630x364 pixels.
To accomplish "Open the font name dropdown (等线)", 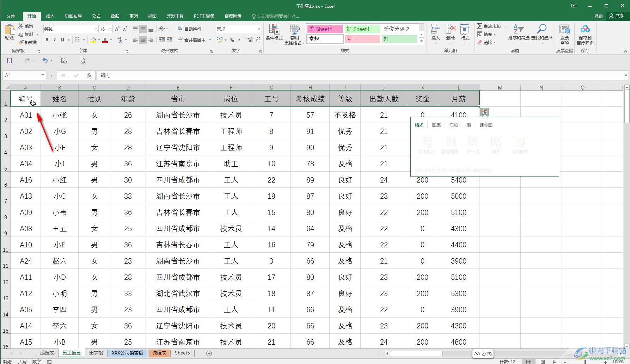I will tap(96, 29).
